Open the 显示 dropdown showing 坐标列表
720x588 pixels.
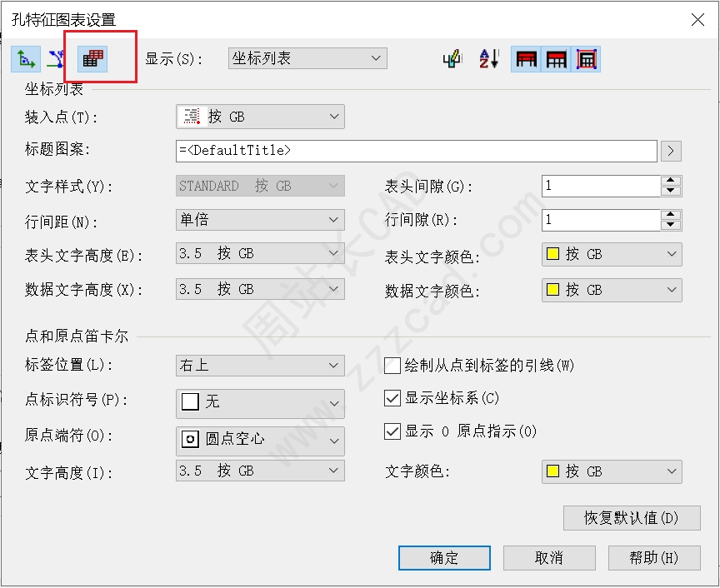(307, 58)
